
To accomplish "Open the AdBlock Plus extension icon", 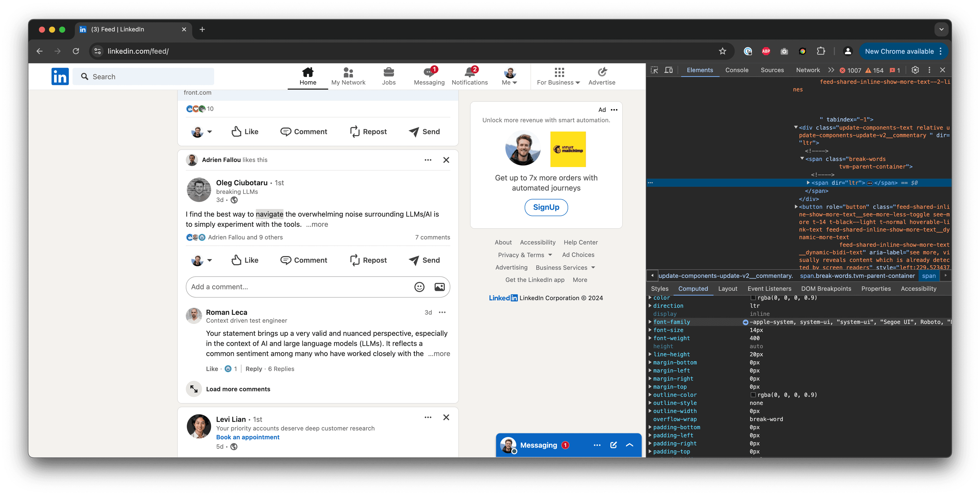I will pyautogui.click(x=766, y=51).
